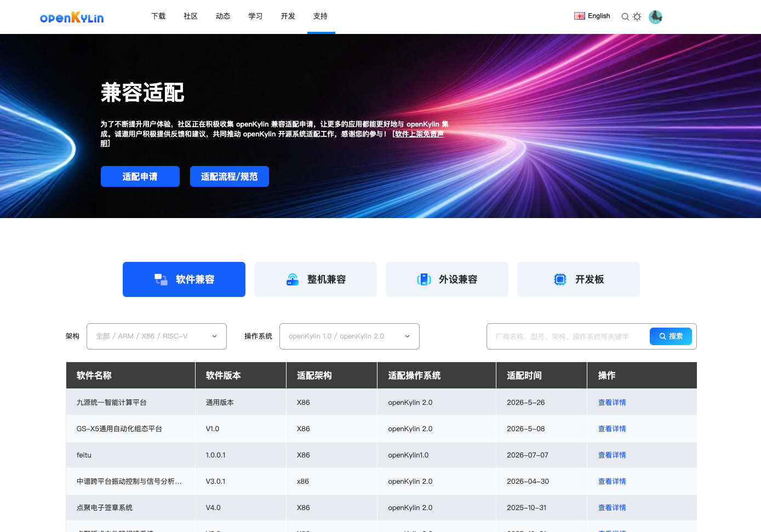
Task: Focus the keyword search input field
Action: [568, 336]
